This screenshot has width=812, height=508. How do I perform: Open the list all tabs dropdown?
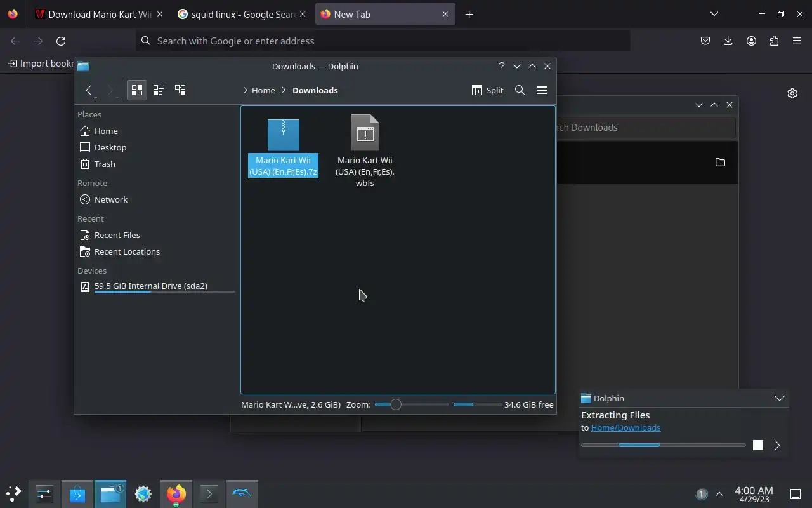tap(714, 14)
